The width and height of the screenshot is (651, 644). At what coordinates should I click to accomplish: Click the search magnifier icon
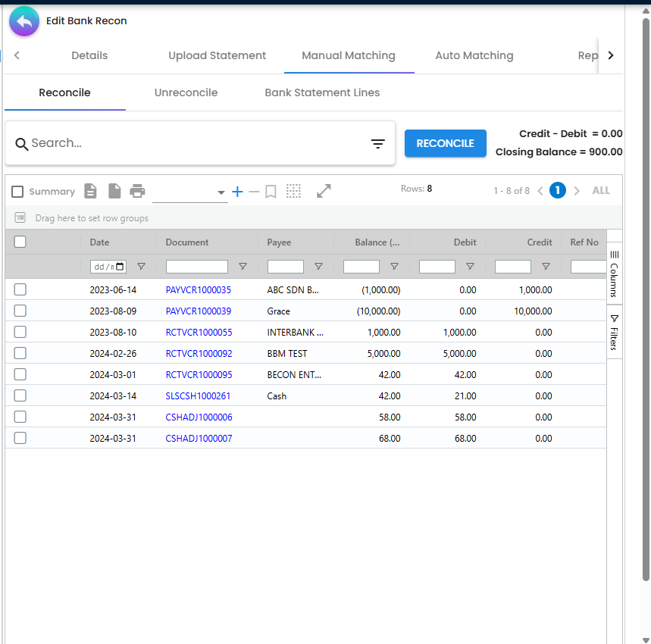tap(21, 143)
